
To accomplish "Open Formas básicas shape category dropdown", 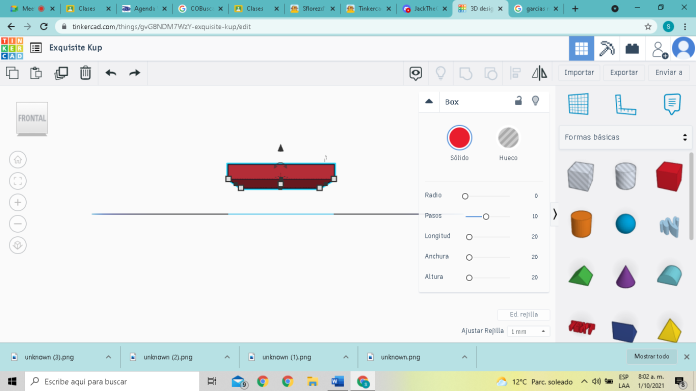I will click(625, 137).
